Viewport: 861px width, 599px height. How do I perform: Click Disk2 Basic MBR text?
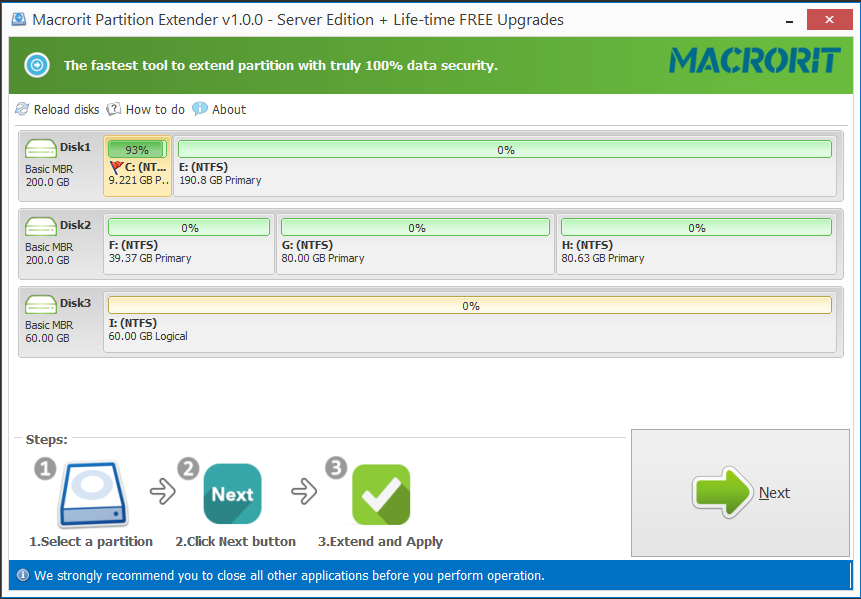(x=49, y=247)
